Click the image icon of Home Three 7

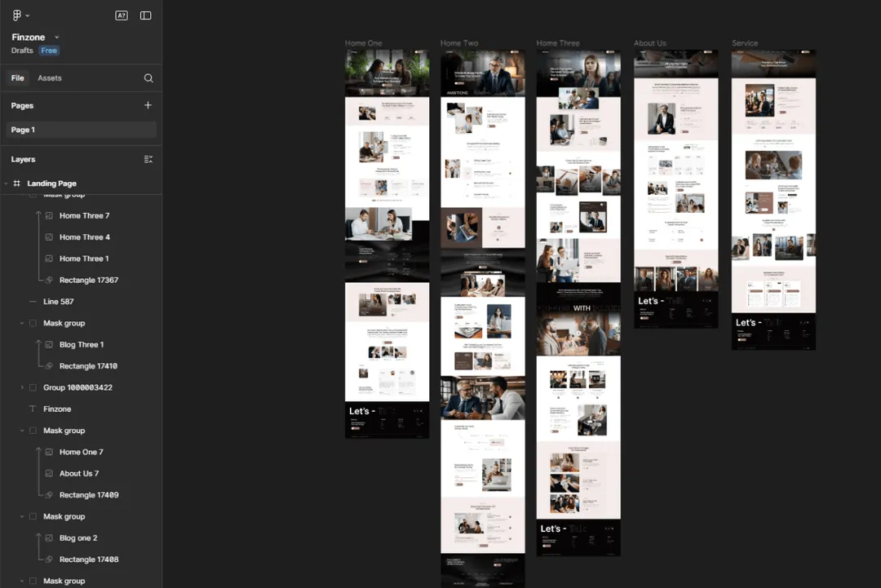[50, 215]
